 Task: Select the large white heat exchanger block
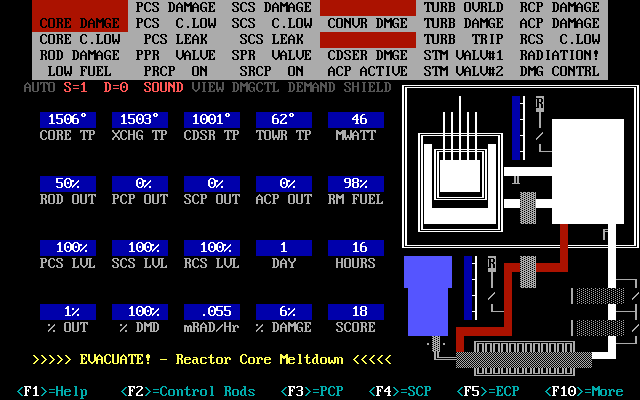588,171
